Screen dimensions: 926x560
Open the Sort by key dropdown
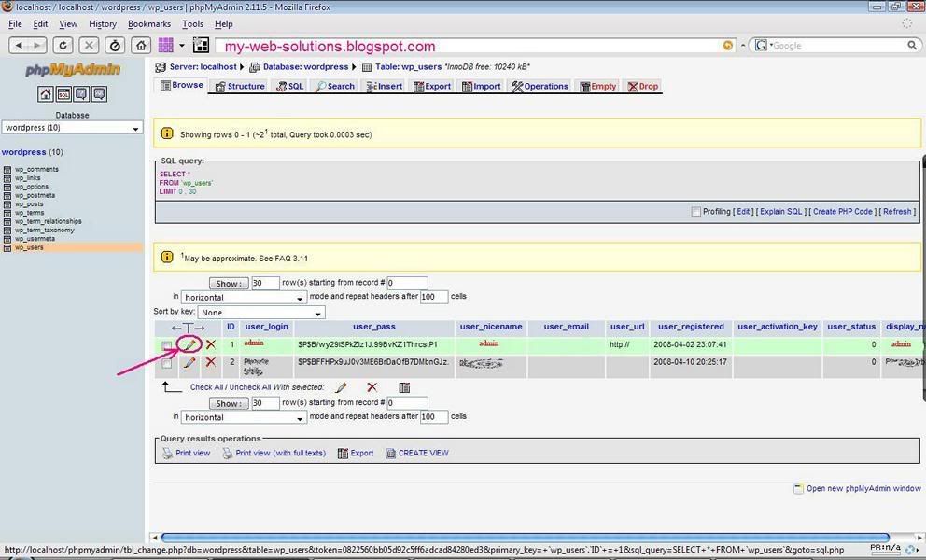(x=261, y=313)
